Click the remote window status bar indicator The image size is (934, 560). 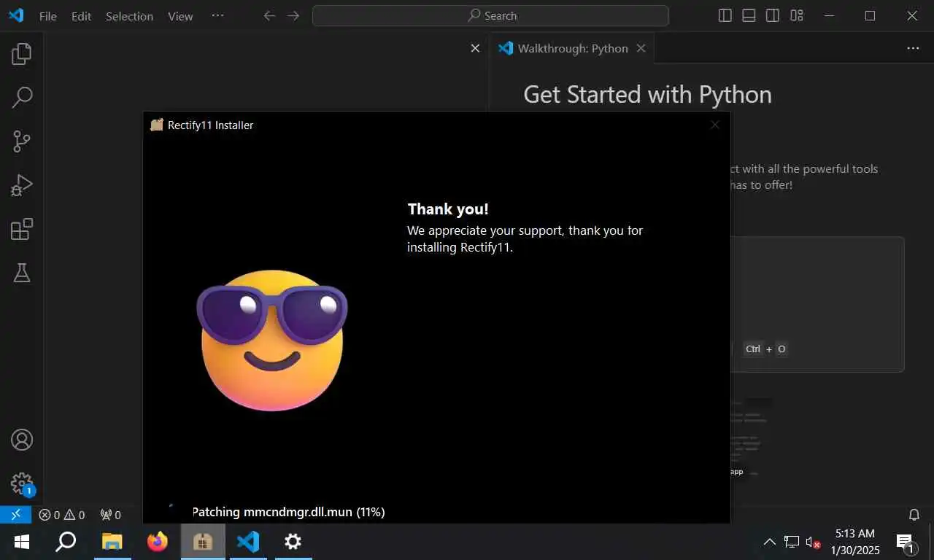15,515
